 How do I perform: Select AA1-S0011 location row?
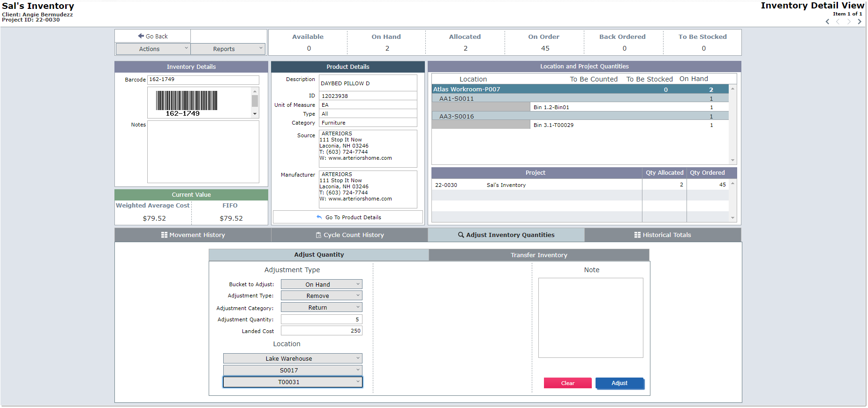[580, 98]
